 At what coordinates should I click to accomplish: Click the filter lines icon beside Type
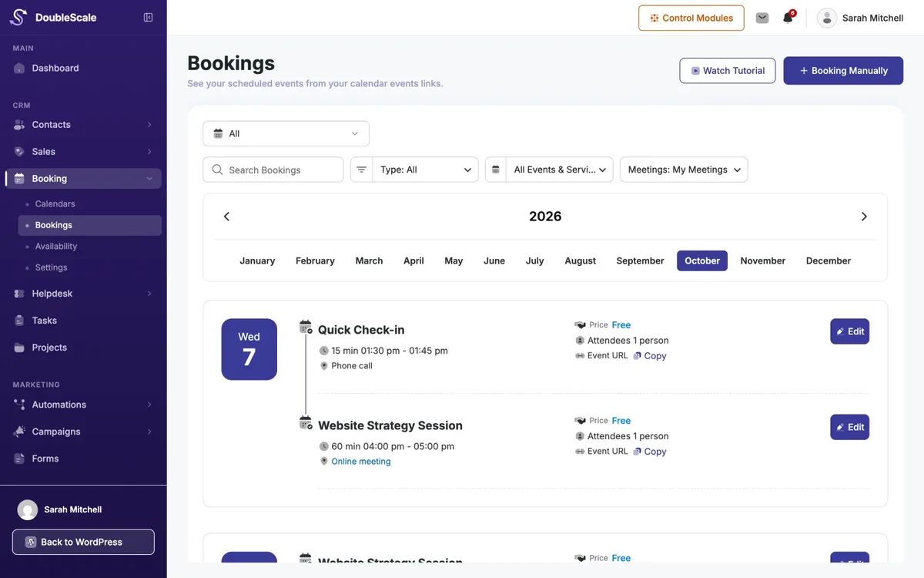pos(361,170)
